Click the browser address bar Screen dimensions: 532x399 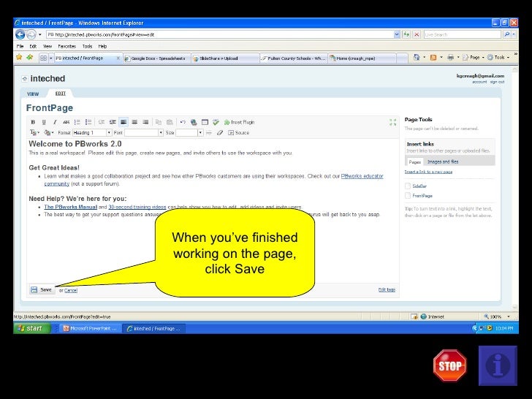221,34
